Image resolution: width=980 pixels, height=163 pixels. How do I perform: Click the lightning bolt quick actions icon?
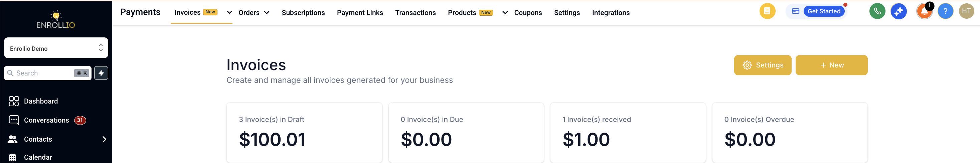click(x=101, y=73)
